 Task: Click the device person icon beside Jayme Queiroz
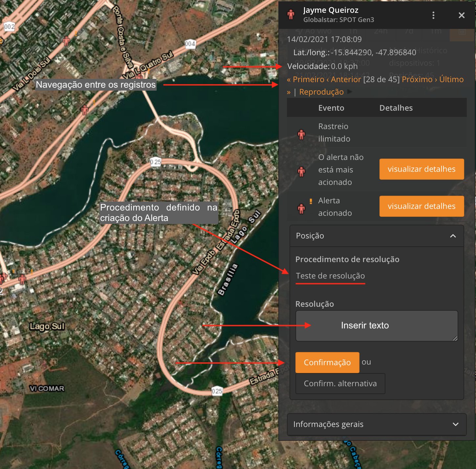pos(291,15)
